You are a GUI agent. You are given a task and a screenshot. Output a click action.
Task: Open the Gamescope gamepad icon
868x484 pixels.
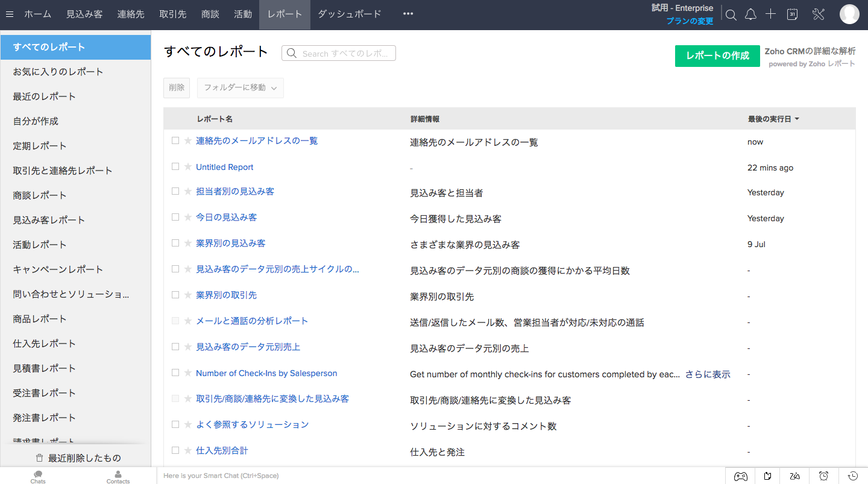coord(740,476)
